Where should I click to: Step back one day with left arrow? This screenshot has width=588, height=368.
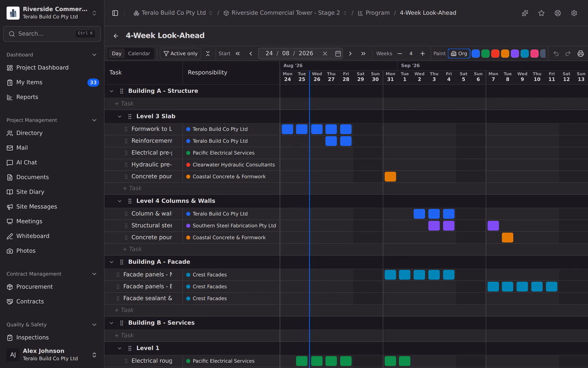pyautogui.click(x=251, y=53)
